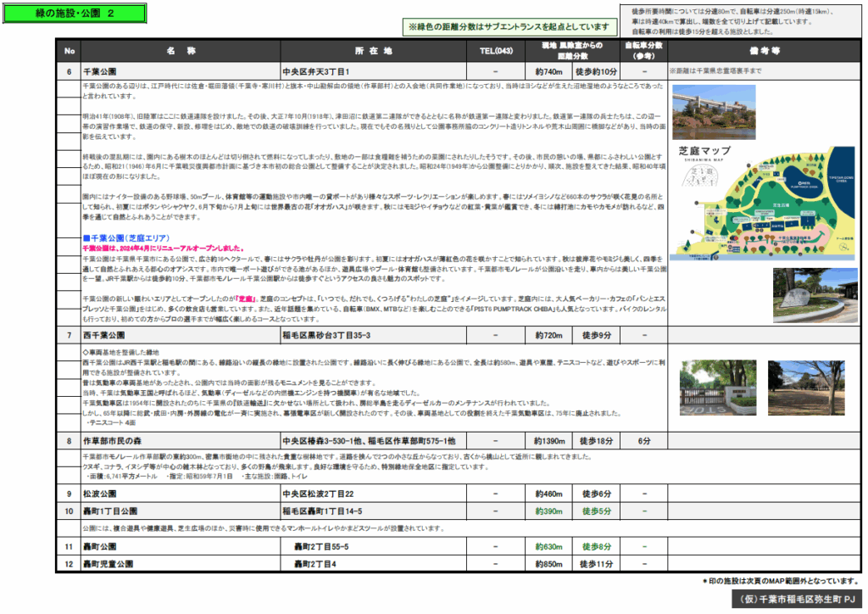The height and width of the screenshot is (614, 868).
Task: Select the park name '轟町1丁目公園'
Action: [x=110, y=511]
